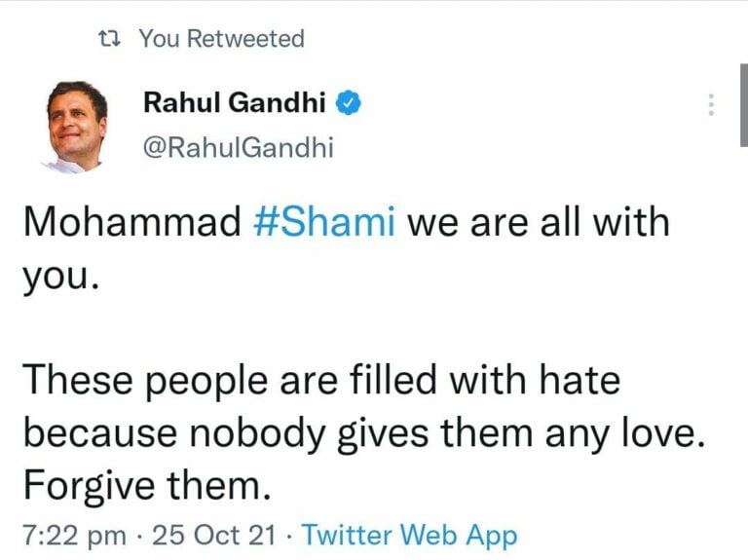748x560 pixels.
Task: Open the Twitter Web App source link
Action: pyautogui.click(x=409, y=535)
